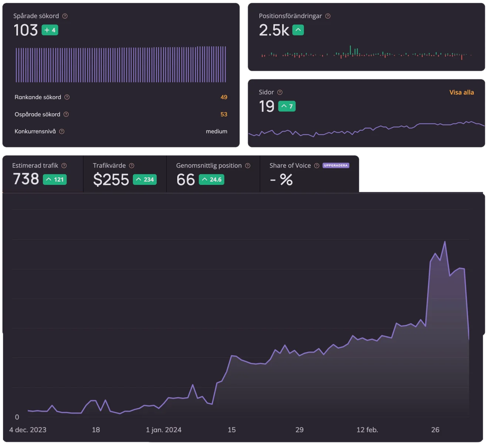Open help icon next to Spårade sökord

pos(65,16)
